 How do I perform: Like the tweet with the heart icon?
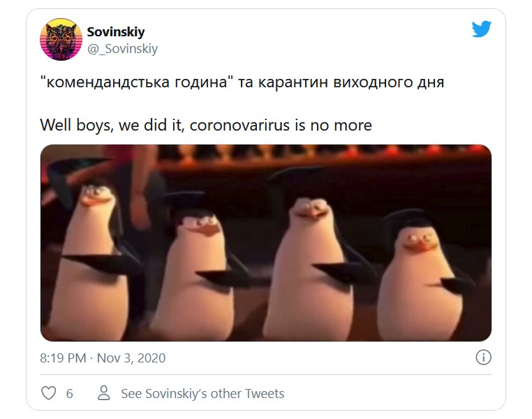point(48,393)
